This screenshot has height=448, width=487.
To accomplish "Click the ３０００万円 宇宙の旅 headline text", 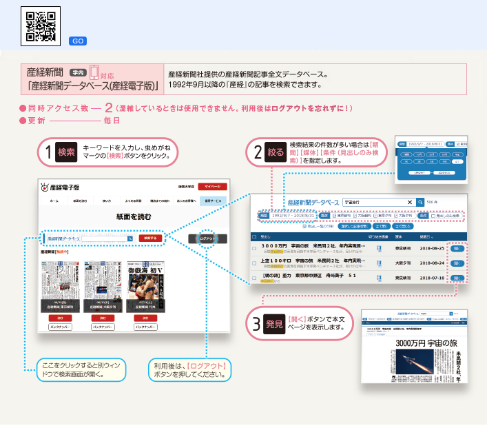I will pos(313,246).
